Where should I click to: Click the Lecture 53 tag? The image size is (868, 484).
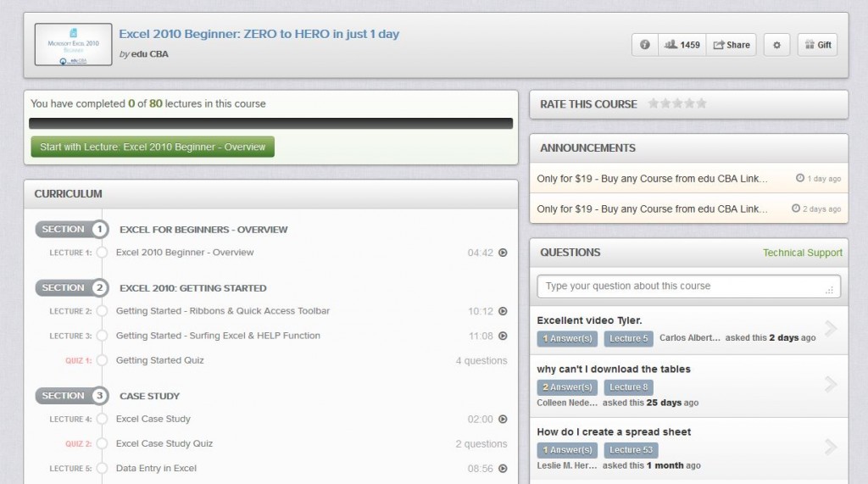tap(631, 450)
